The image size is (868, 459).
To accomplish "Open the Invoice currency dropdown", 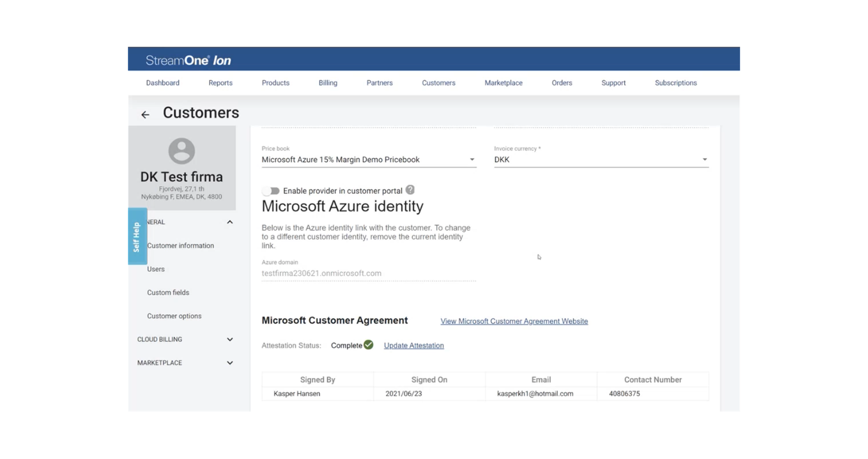I will click(x=601, y=160).
